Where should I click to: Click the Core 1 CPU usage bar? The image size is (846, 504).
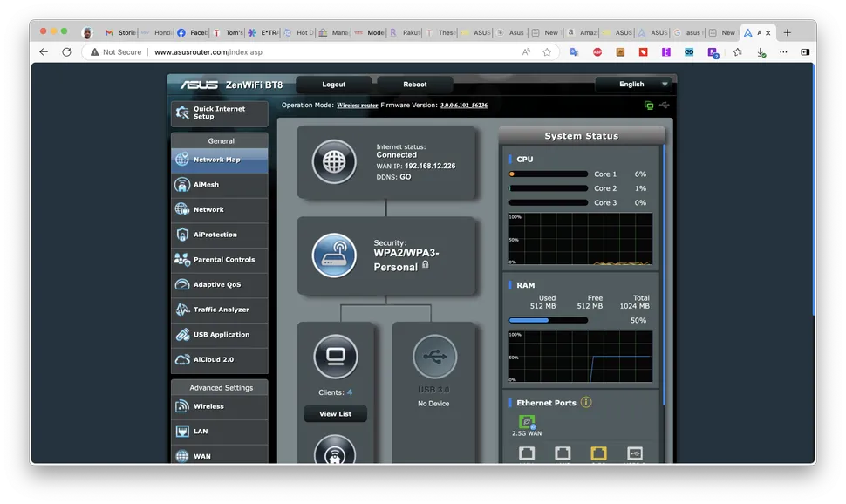[x=549, y=174]
